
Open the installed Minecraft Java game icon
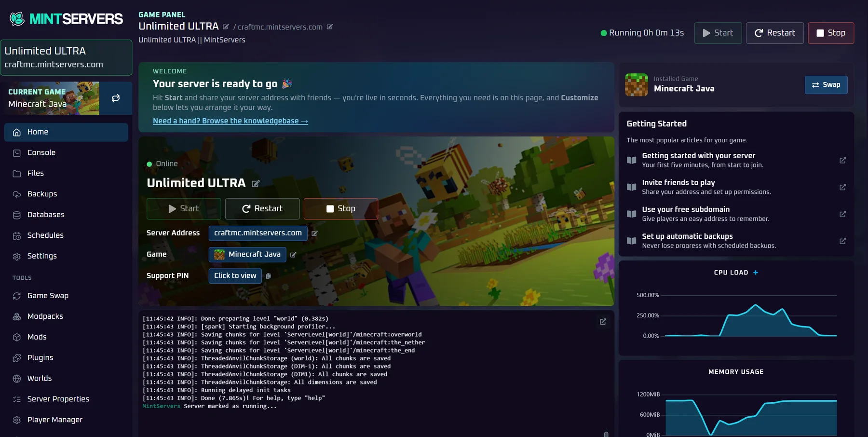click(x=637, y=85)
